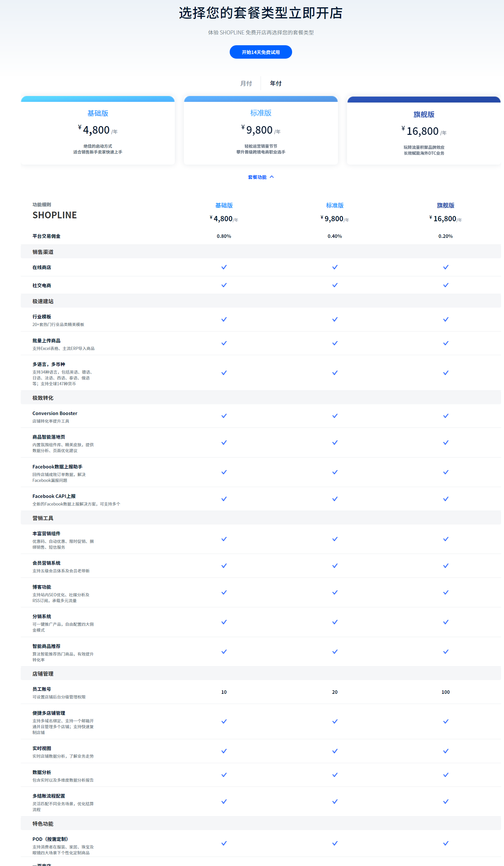Click 旗舰版 column header in comparison table

coord(446,205)
